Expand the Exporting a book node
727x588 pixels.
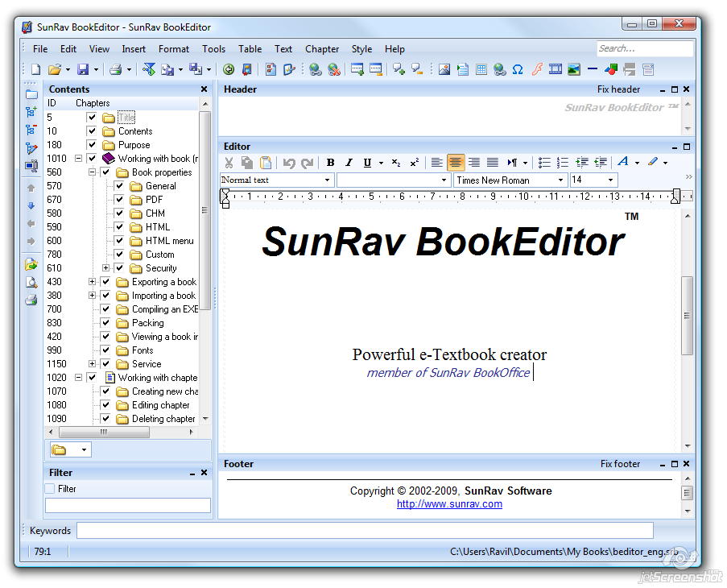pyautogui.click(x=92, y=281)
